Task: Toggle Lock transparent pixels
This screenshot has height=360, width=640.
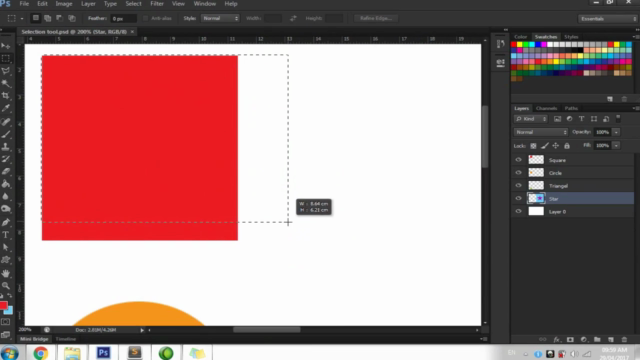Action: tap(533, 146)
